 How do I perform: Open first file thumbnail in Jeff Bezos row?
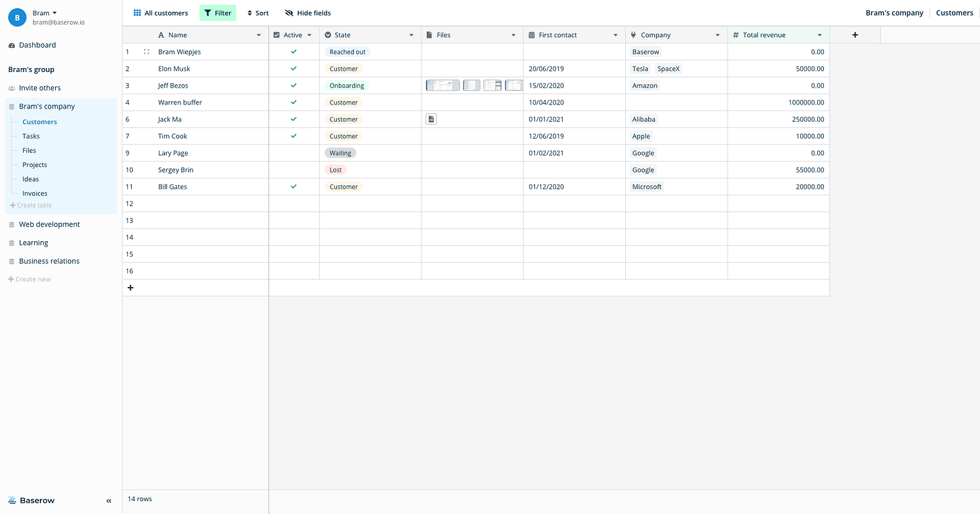pos(443,86)
